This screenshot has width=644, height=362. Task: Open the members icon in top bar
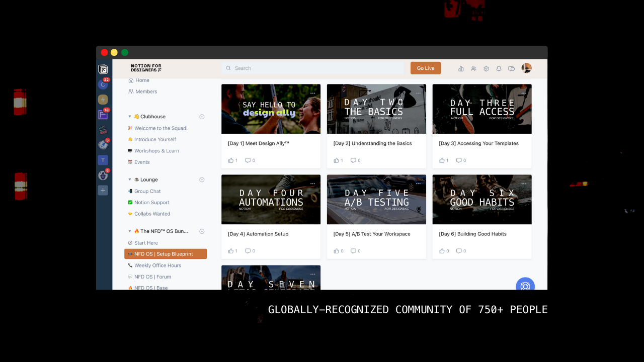pyautogui.click(x=473, y=68)
